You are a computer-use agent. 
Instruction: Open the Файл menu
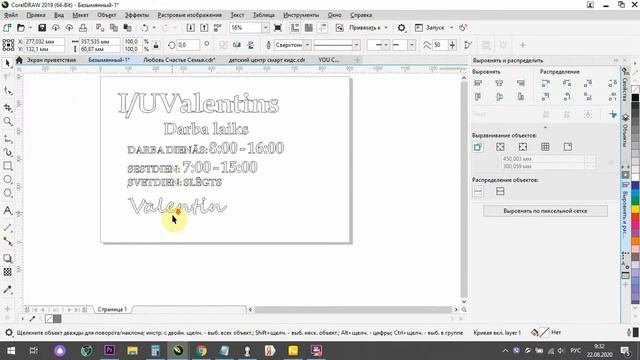click(x=11, y=15)
